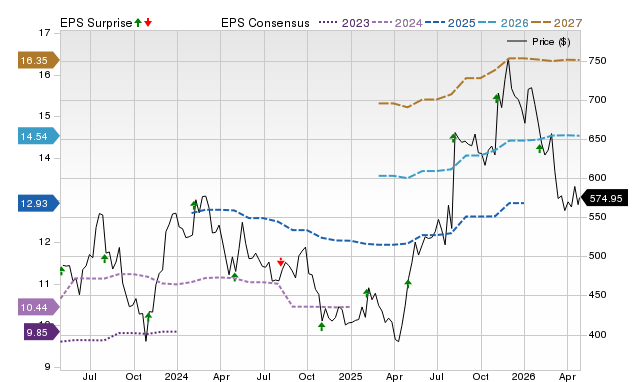Toggle the Price ($) legend entry
This screenshot has height=382, width=640.
(539, 42)
